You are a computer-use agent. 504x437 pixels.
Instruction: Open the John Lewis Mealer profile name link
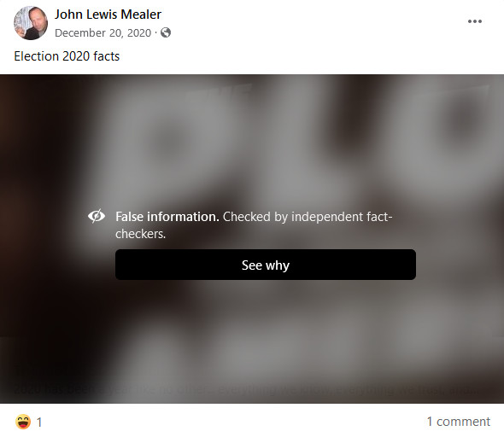[108, 15]
